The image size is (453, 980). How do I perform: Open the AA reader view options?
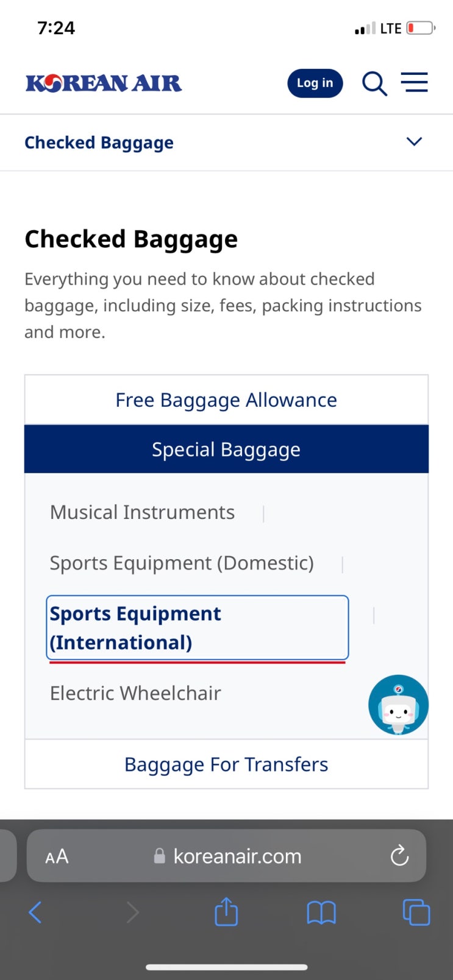point(57,856)
